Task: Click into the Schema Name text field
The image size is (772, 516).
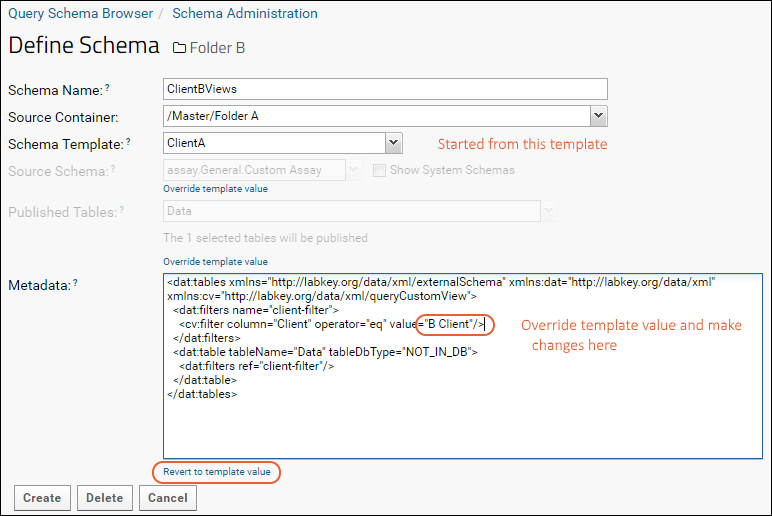Action: point(385,89)
